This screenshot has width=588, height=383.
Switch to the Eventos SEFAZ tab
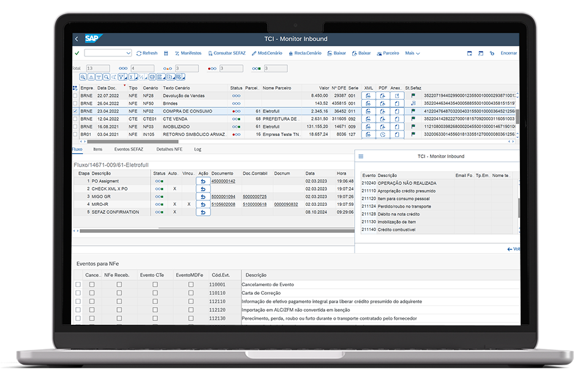129,149
